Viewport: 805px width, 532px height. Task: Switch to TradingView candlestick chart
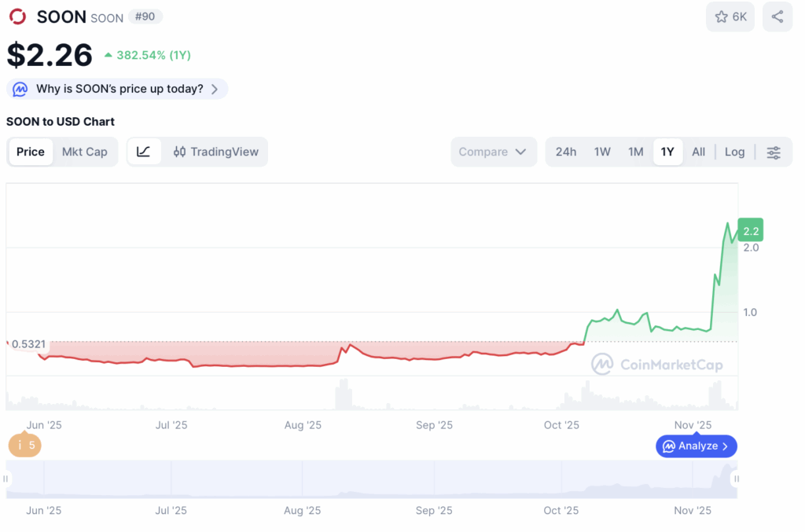[215, 152]
